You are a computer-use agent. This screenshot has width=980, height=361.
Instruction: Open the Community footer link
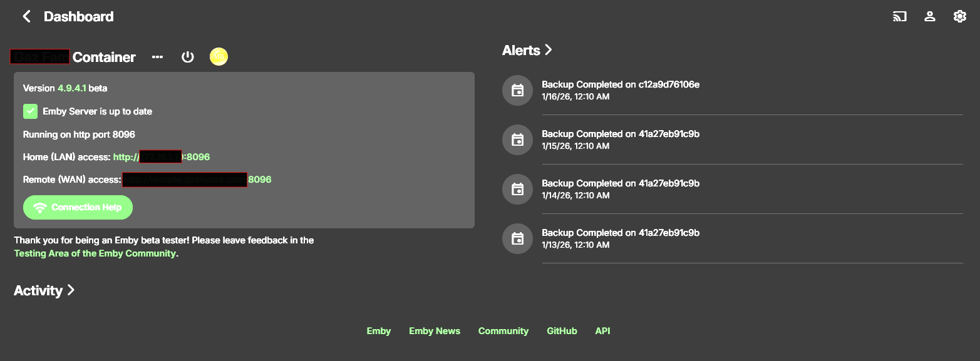click(x=503, y=331)
